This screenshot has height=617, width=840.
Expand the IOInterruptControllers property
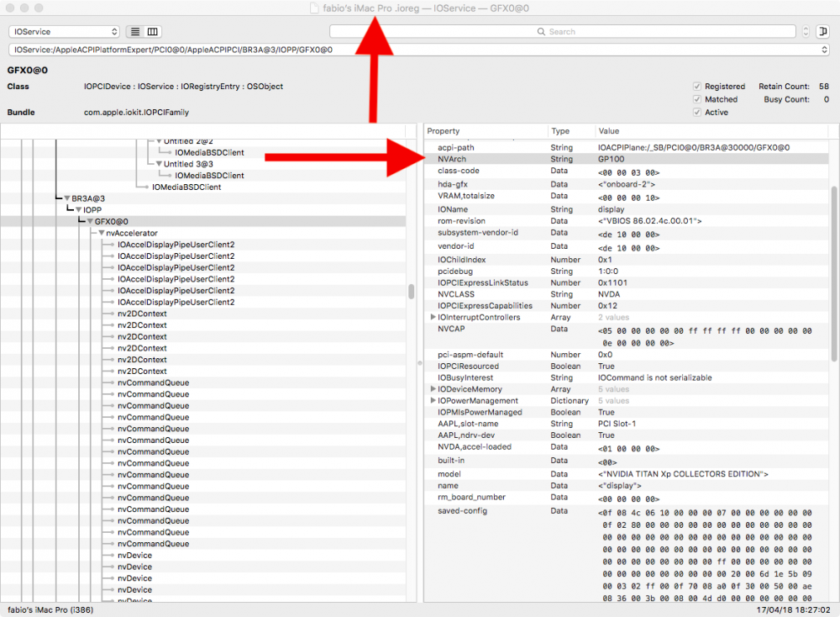[x=433, y=318]
